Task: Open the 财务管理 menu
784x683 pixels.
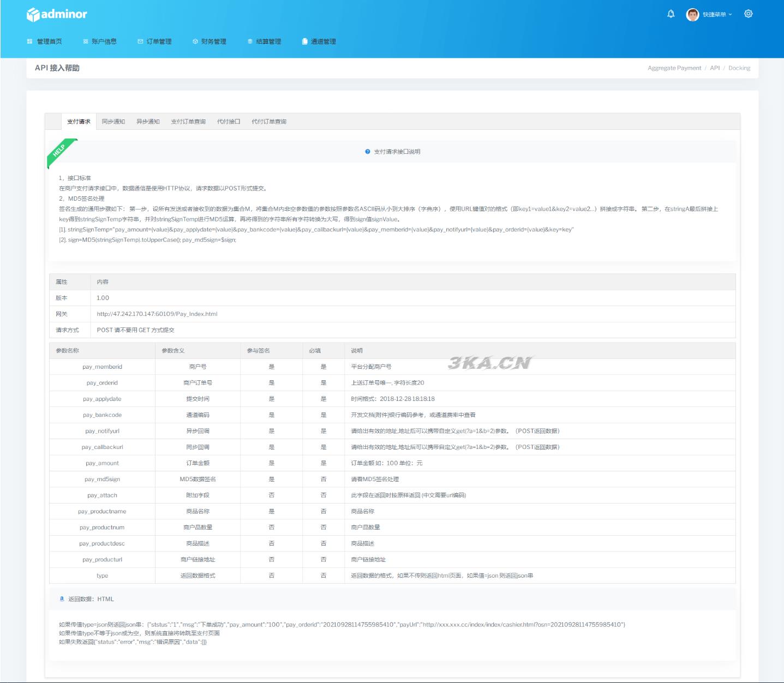Action: (x=210, y=41)
